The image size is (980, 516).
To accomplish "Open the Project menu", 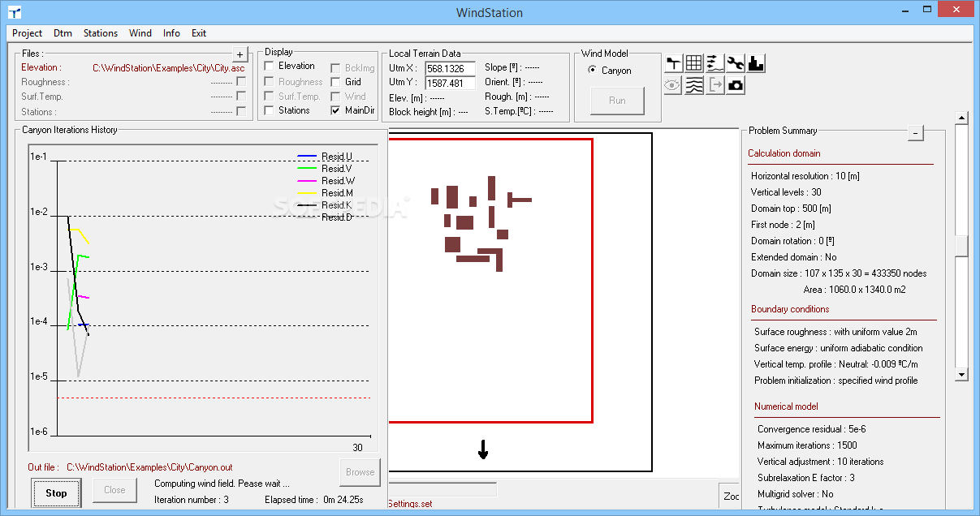I will (x=28, y=33).
